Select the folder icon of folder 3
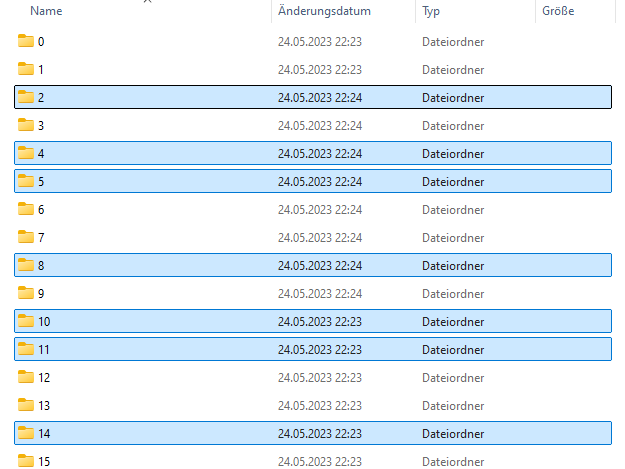Viewport: 625px width, 469px height. tap(26, 125)
